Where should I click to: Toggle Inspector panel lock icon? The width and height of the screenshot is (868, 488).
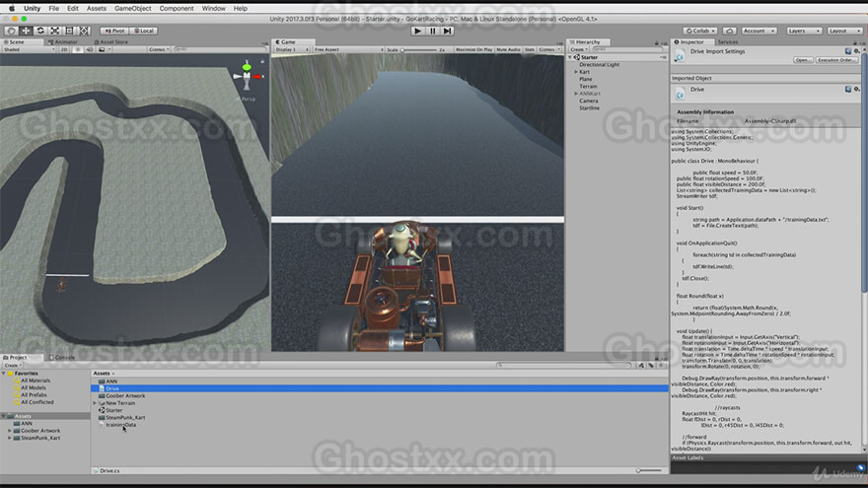(x=855, y=42)
